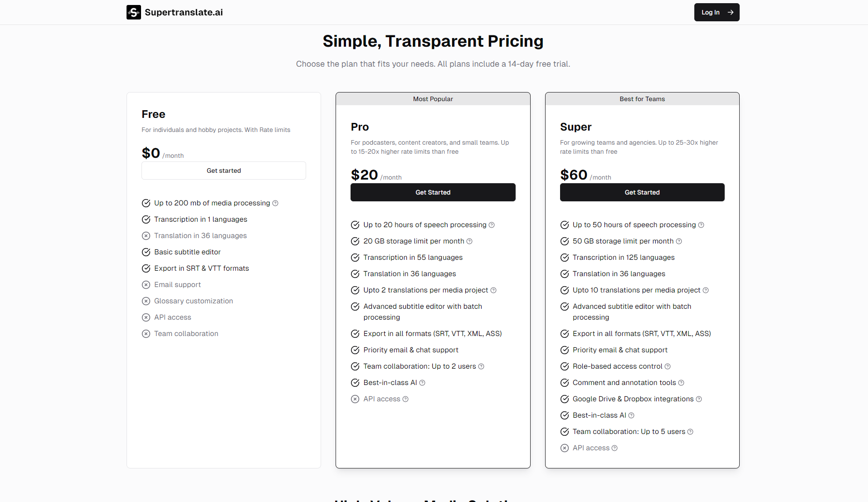868x502 pixels.
Task: Click the X icon beside Team collaboration in Free
Action: click(x=146, y=333)
